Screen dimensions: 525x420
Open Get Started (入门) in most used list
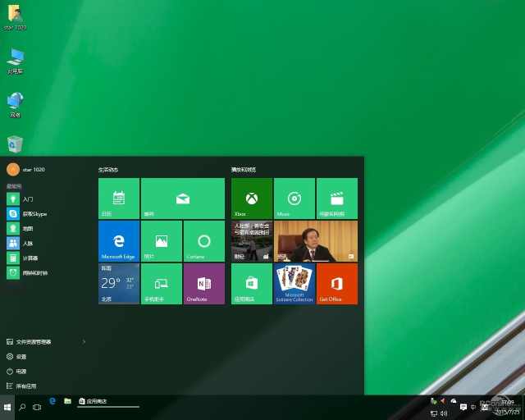tap(46, 199)
